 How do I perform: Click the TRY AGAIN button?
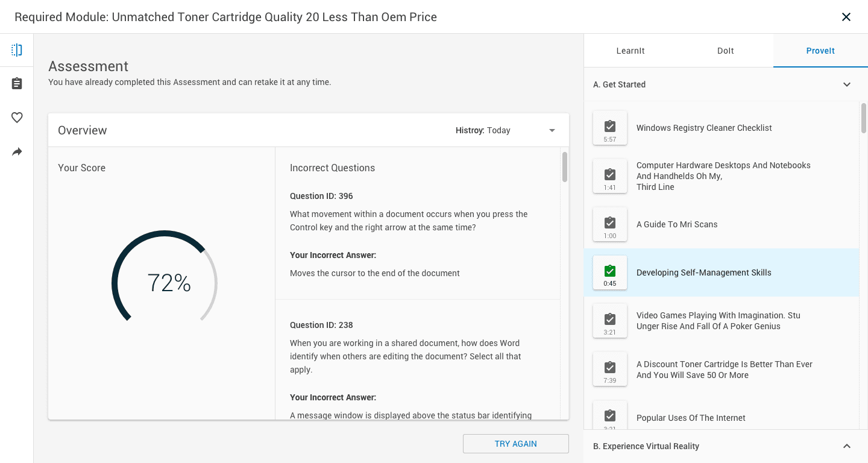point(516,444)
